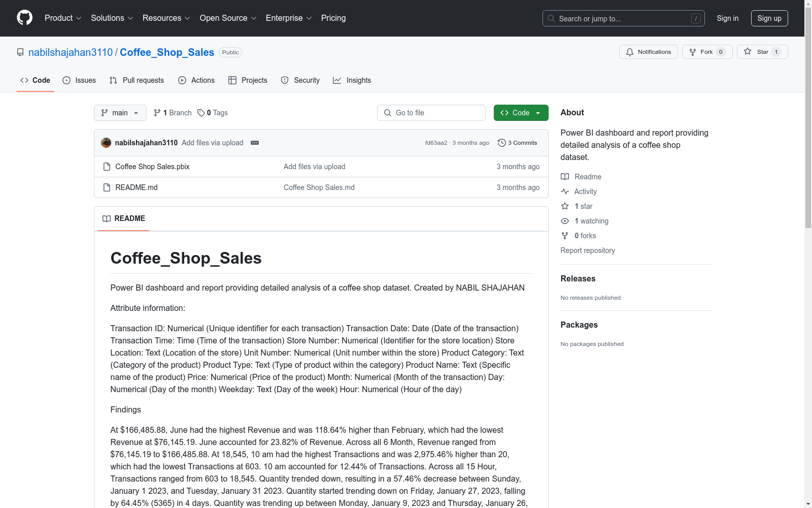Screen dimensions: 812x508
Task: Click the repository book icon beside the owner name
Action: point(20,52)
